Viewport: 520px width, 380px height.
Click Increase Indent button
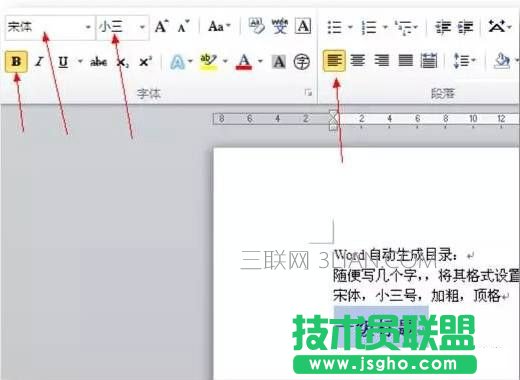pyautogui.click(x=465, y=27)
